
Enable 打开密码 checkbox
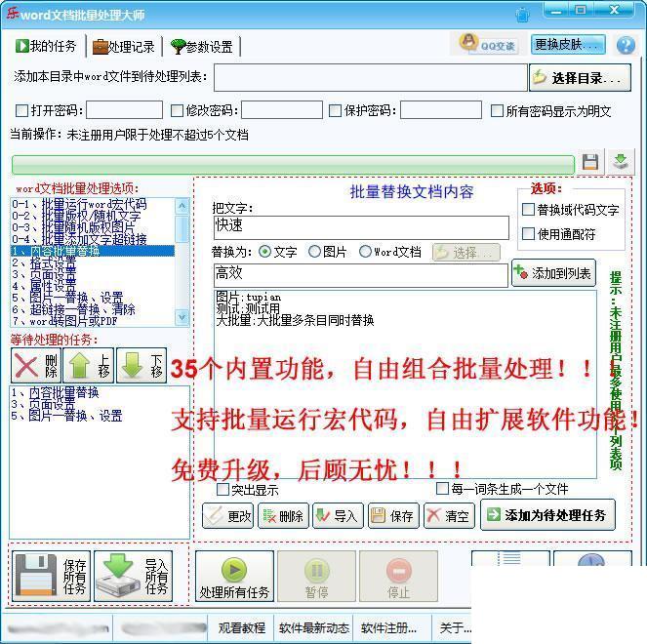tap(21, 110)
